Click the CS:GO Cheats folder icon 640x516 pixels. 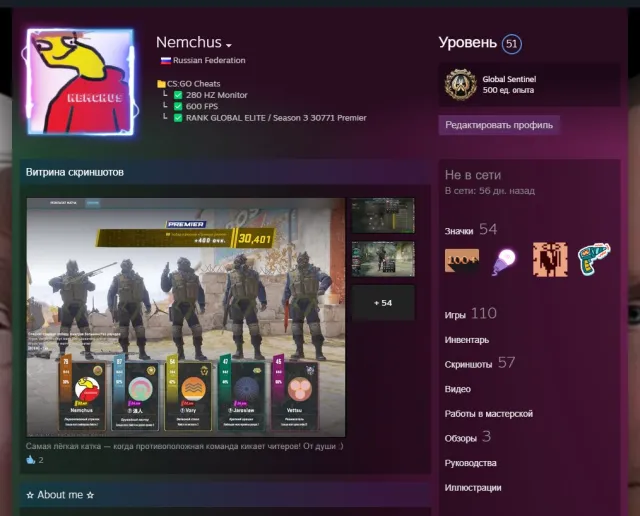tap(161, 84)
